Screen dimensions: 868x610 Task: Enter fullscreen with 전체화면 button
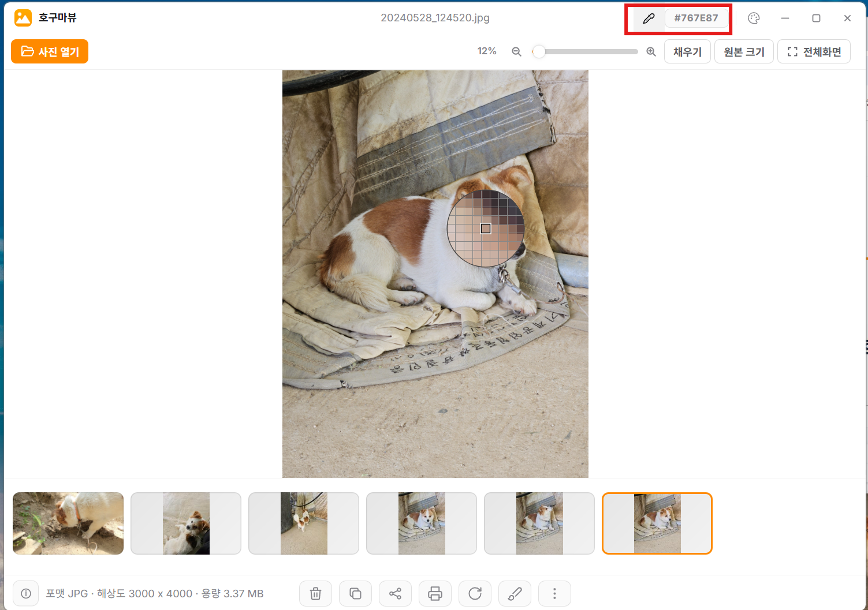(x=814, y=52)
